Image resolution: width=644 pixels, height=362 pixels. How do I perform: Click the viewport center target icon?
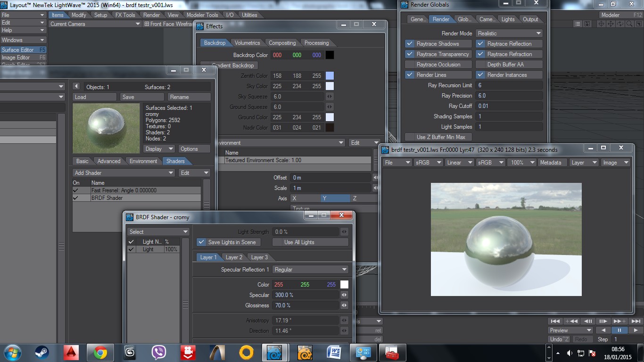click(x=602, y=24)
